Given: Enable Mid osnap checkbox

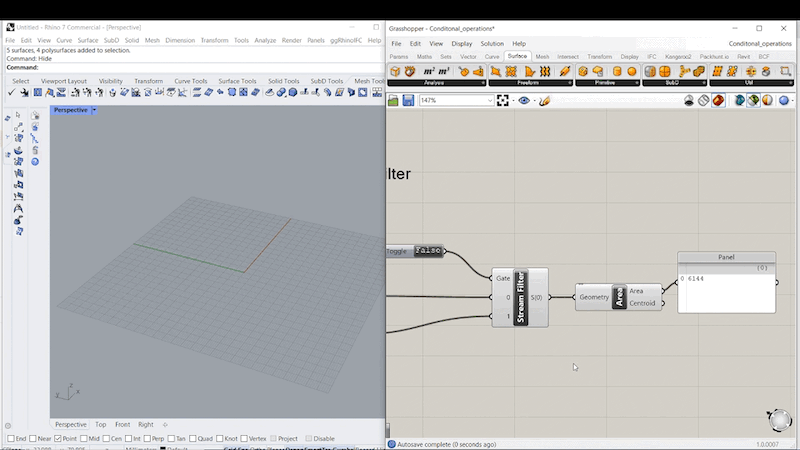Looking at the screenshot, I should pos(84,438).
